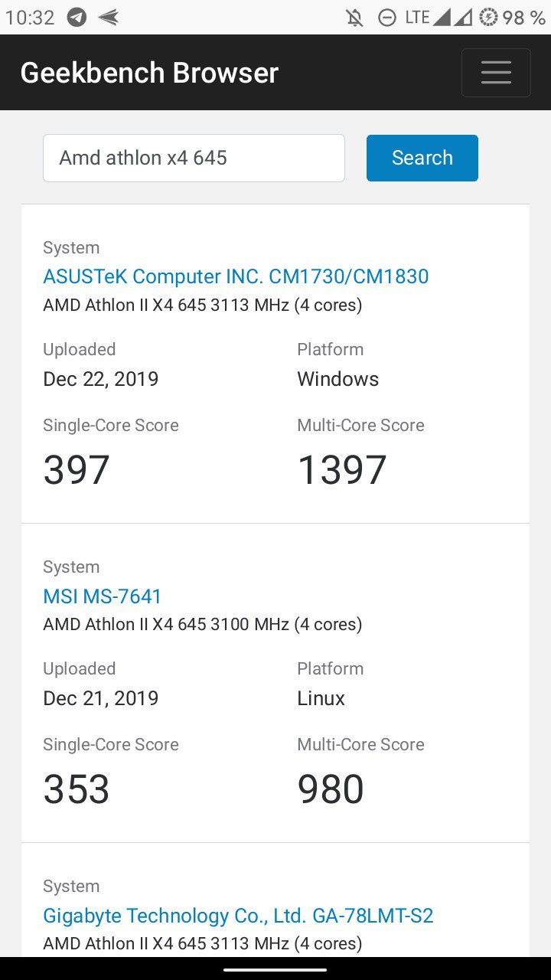Tap the 10:32 clock in status bar

click(30, 18)
